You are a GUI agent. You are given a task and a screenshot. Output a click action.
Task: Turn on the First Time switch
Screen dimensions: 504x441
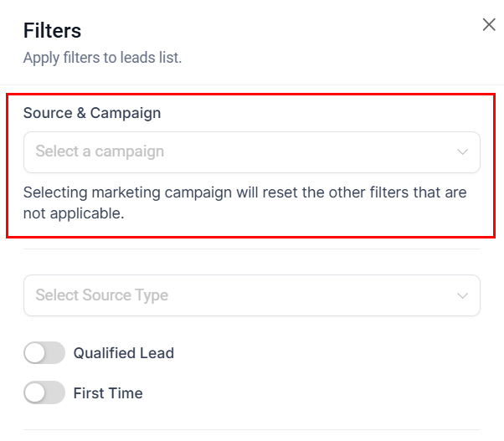[44, 393]
